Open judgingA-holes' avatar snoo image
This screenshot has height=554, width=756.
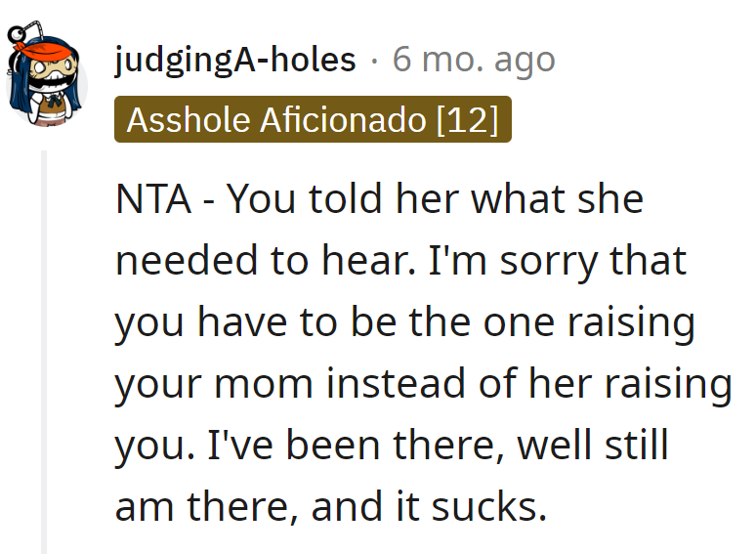(46, 73)
